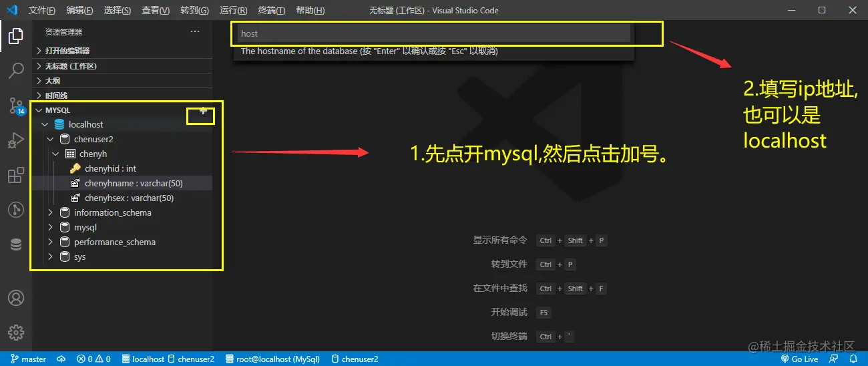868x366 pixels.
Task: Open the explorer more actions ellipsis
Action: (x=195, y=31)
